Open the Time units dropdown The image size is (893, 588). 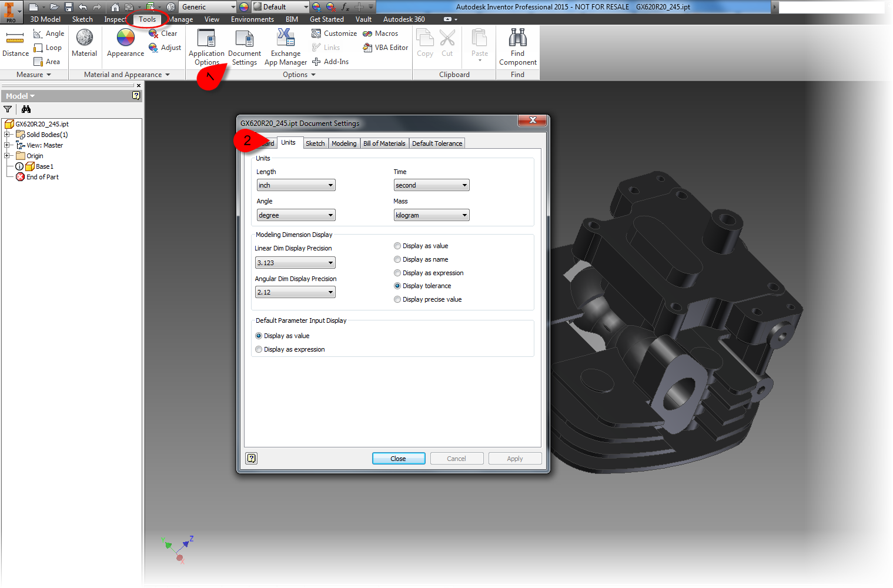(432, 185)
